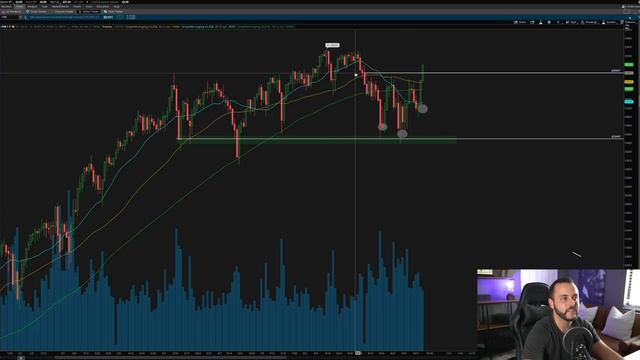Select the Pairs Trader sub-tab

pyautogui.click(x=113, y=11)
